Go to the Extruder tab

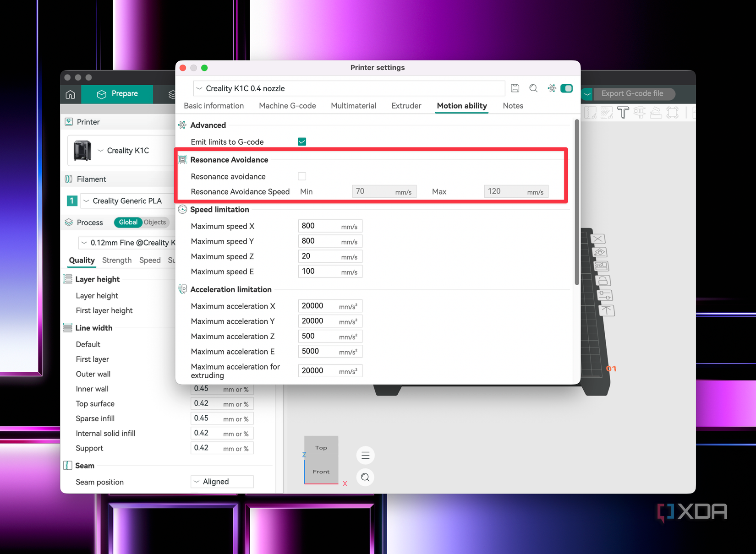(x=406, y=106)
